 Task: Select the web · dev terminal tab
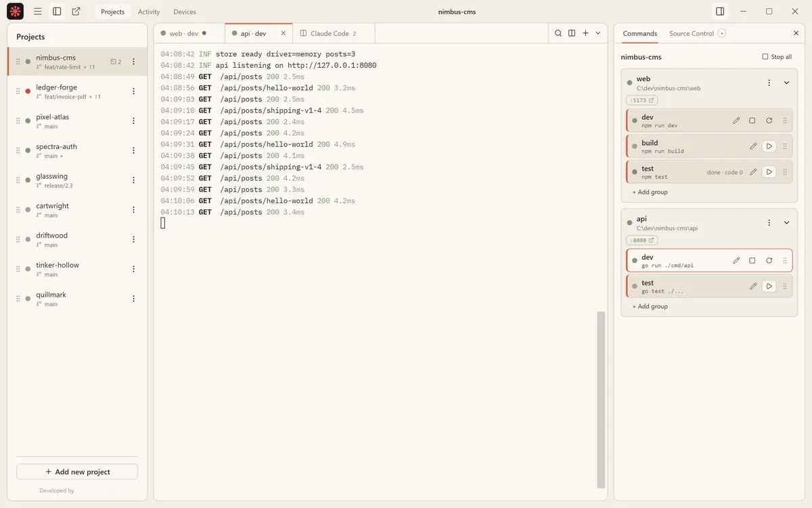click(x=189, y=33)
